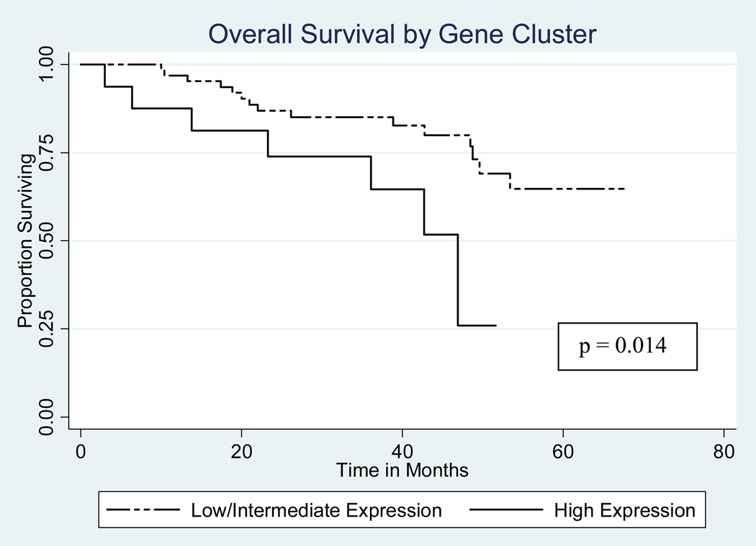Click the dashed line sample in the legend

click(142, 511)
